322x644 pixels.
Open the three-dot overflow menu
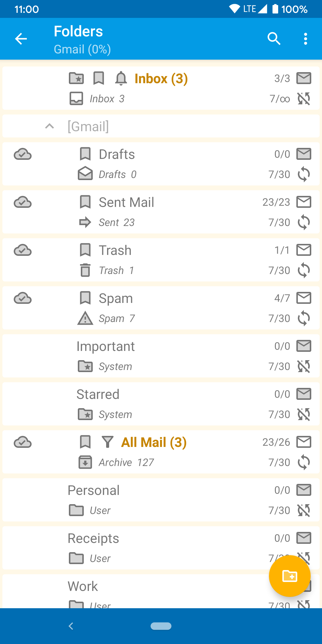(x=305, y=39)
